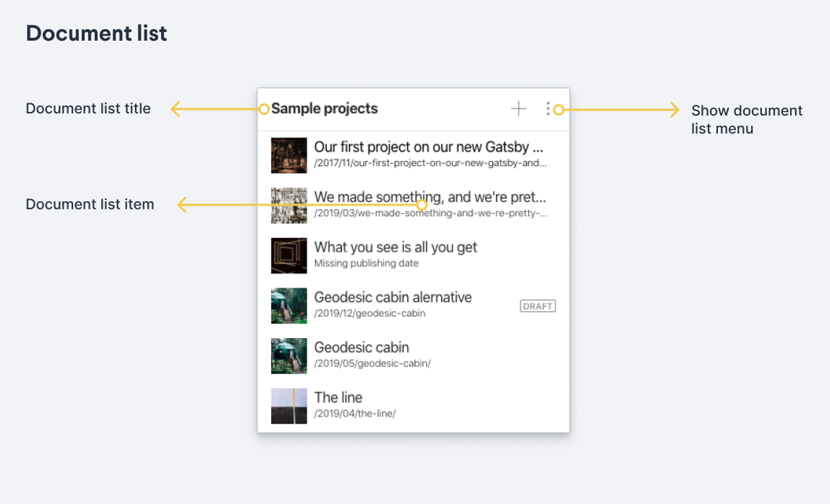Click the DRAFT status badge icon
The image size is (830, 504).
pyautogui.click(x=537, y=306)
